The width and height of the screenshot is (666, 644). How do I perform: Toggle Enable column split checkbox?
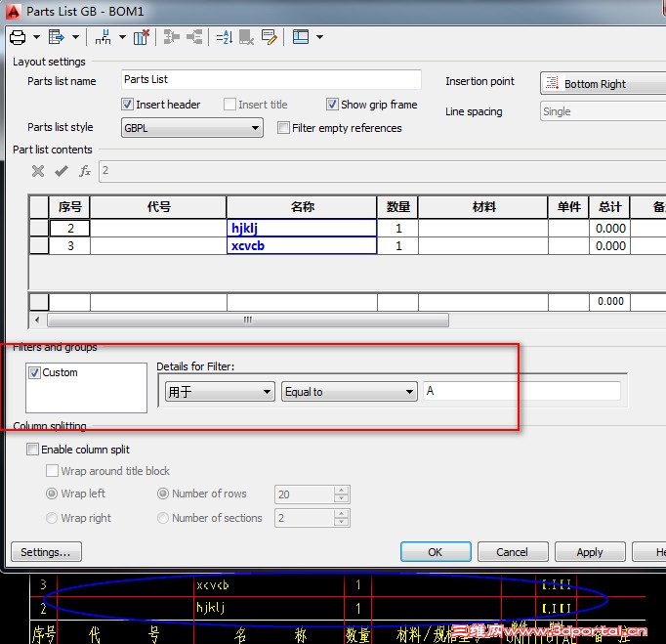tap(32, 450)
